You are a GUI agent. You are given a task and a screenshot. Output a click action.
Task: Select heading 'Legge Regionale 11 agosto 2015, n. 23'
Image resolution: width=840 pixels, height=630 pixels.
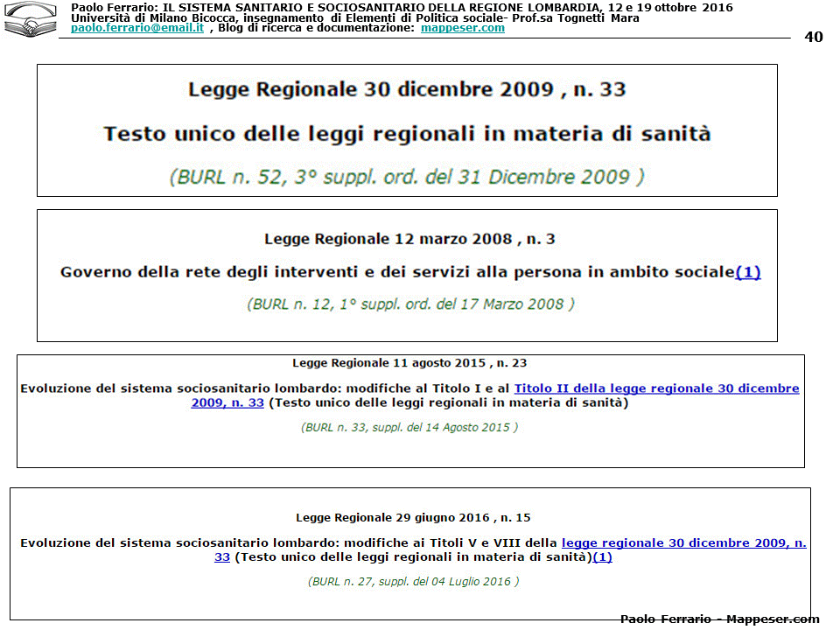click(x=409, y=362)
